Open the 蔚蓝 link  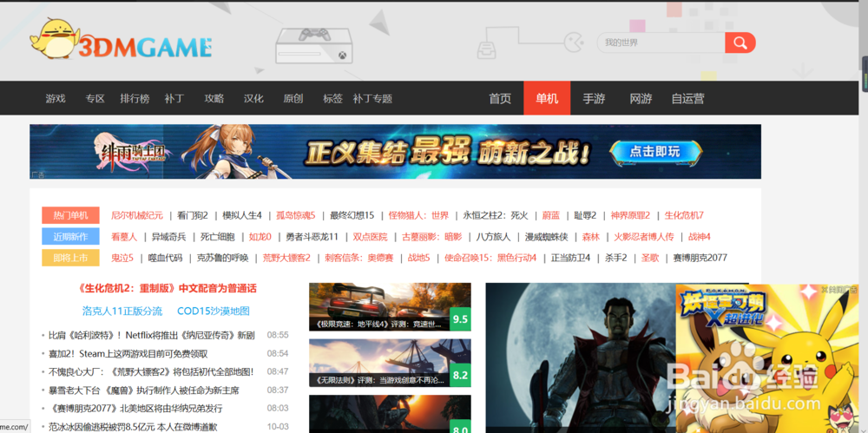coord(551,215)
